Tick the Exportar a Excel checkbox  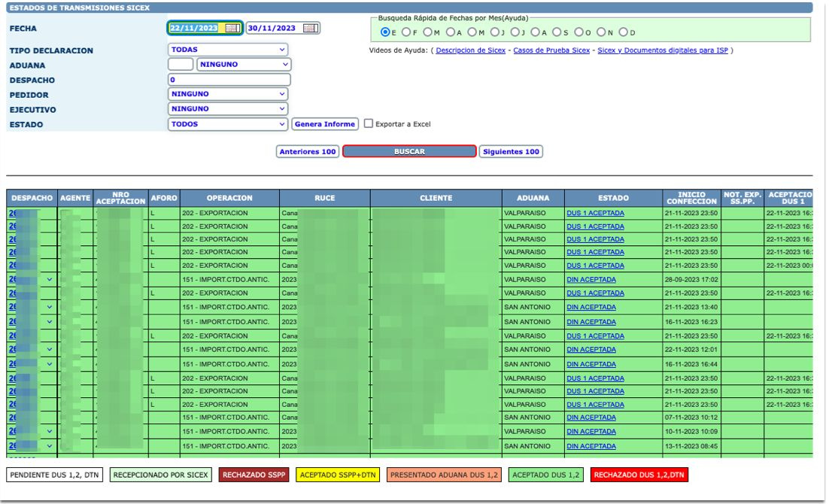[369, 123]
